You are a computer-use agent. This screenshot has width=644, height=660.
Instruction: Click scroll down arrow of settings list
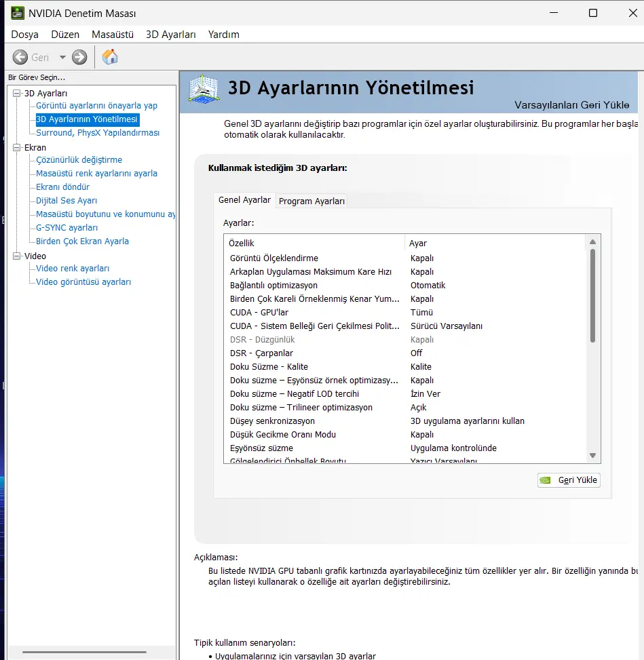592,455
